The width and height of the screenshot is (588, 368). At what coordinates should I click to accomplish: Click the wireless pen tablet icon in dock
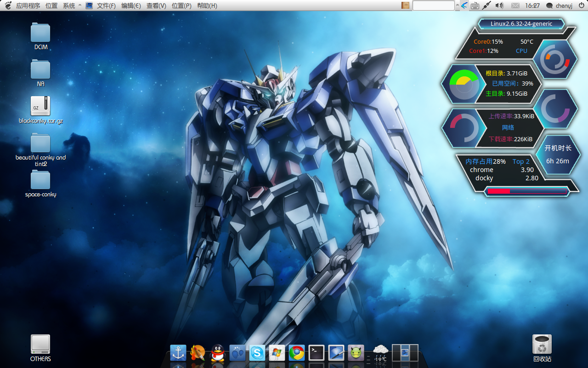(x=336, y=353)
